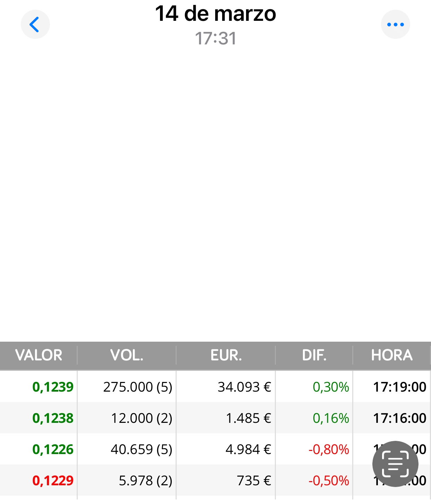Select the HORA column header

click(392, 355)
